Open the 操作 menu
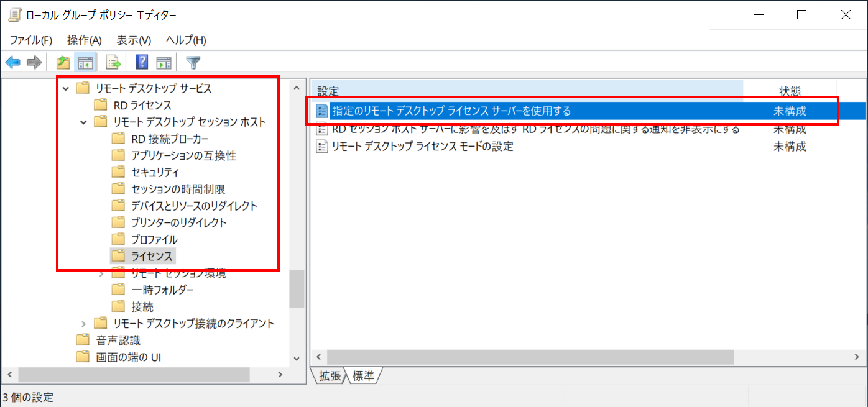Image resolution: width=868 pixels, height=407 pixels. tap(84, 40)
